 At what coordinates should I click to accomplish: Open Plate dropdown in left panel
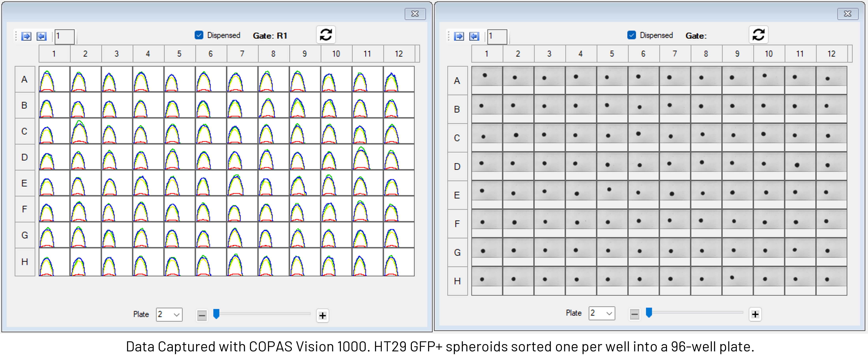[169, 315]
